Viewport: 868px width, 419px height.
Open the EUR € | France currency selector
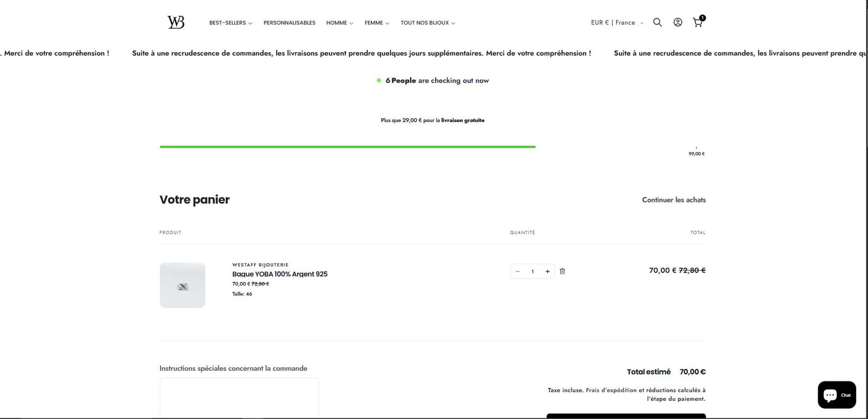tap(617, 23)
